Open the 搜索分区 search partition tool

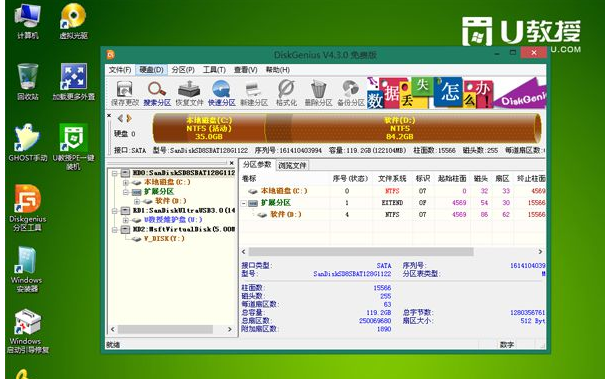pos(157,93)
